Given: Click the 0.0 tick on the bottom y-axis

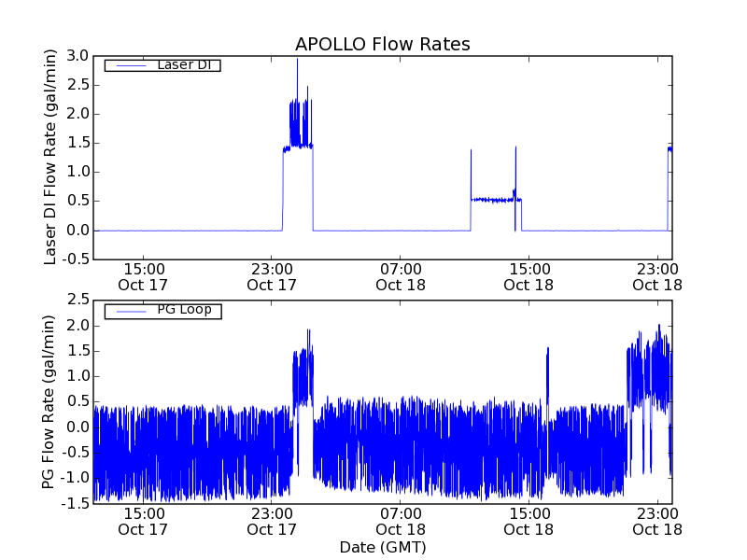Looking at the screenshot, I should pyautogui.click(x=78, y=427).
